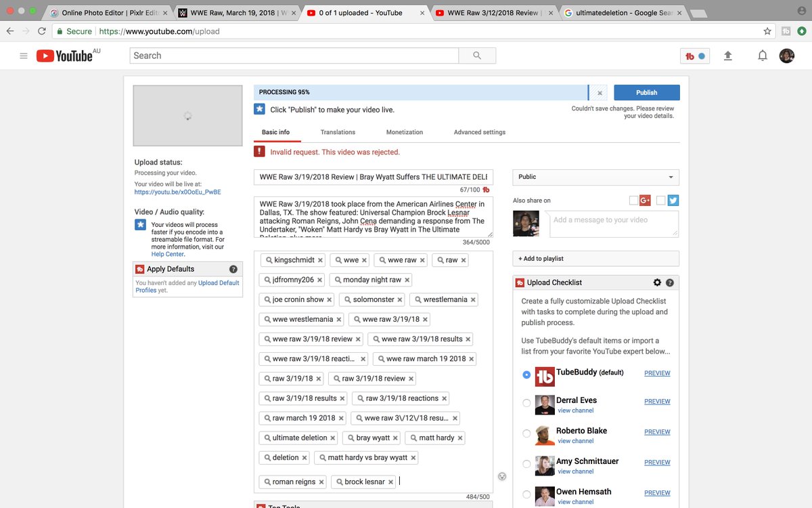812x508 pixels.
Task: Click the Chrome back arrow
Action: [10, 31]
